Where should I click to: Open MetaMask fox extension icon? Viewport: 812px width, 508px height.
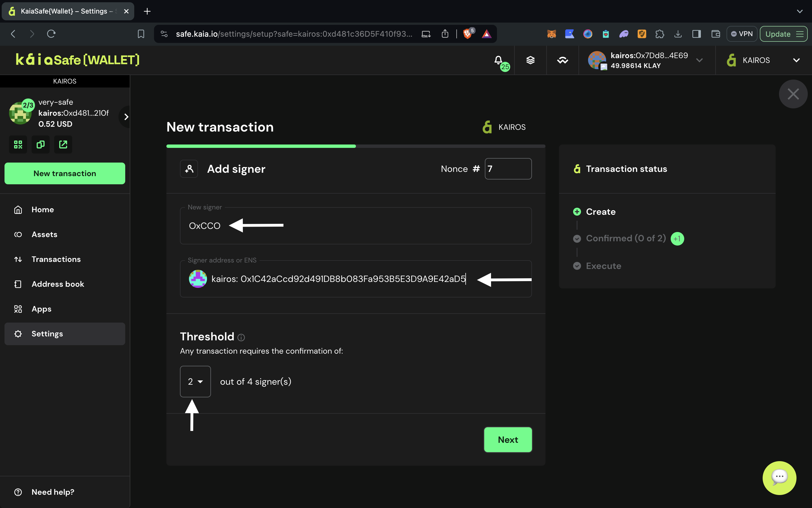pyautogui.click(x=551, y=34)
